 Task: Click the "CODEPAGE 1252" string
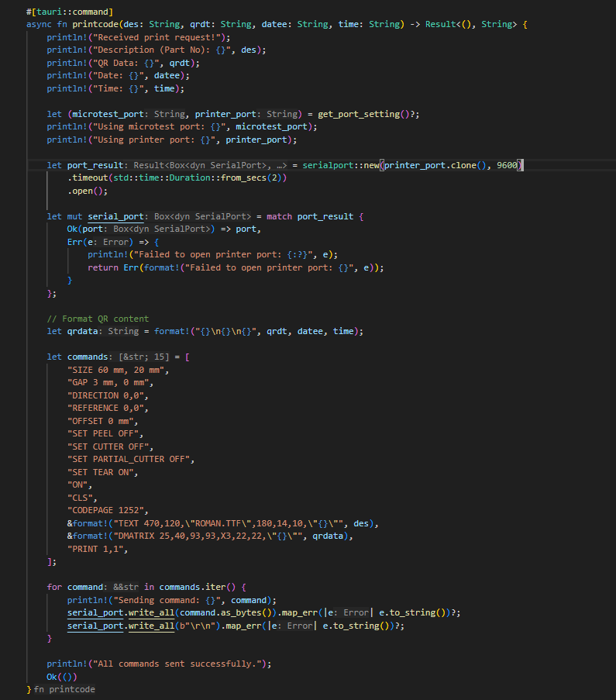point(108,510)
